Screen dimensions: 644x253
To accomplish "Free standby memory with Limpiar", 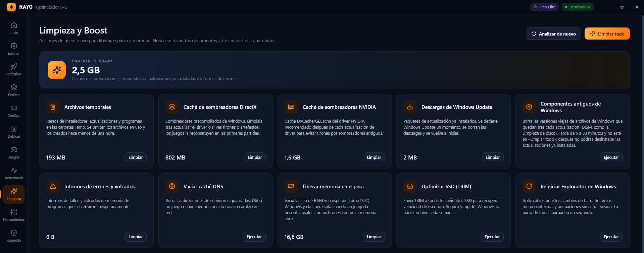I will pyautogui.click(x=374, y=237).
